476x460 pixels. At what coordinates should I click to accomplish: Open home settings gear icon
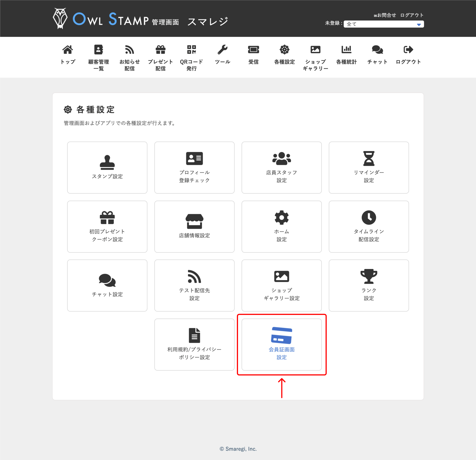pyautogui.click(x=282, y=217)
